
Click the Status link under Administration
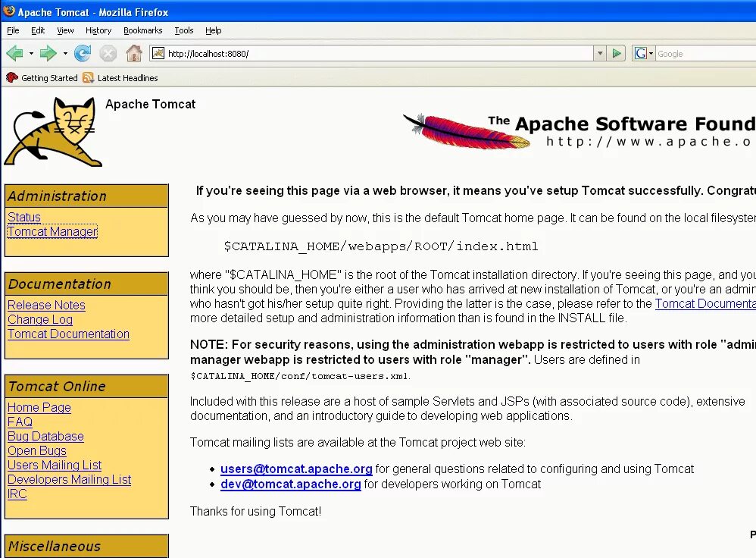pyautogui.click(x=24, y=218)
